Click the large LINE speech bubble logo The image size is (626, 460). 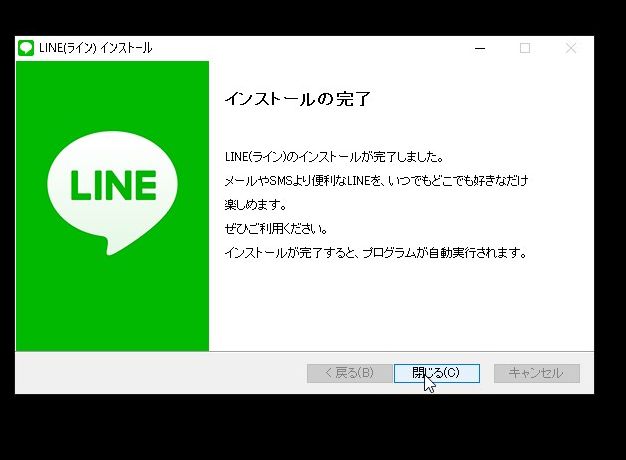(x=112, y=188)
